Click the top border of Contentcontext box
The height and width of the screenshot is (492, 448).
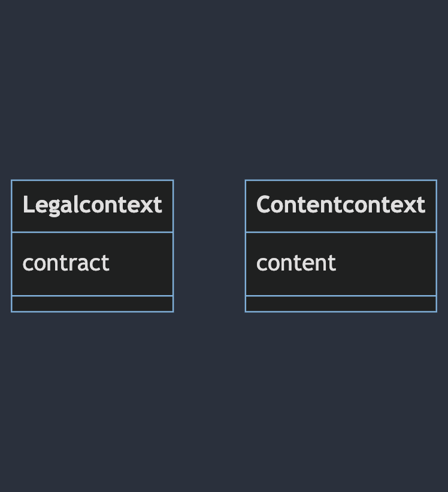click(340, 180)
